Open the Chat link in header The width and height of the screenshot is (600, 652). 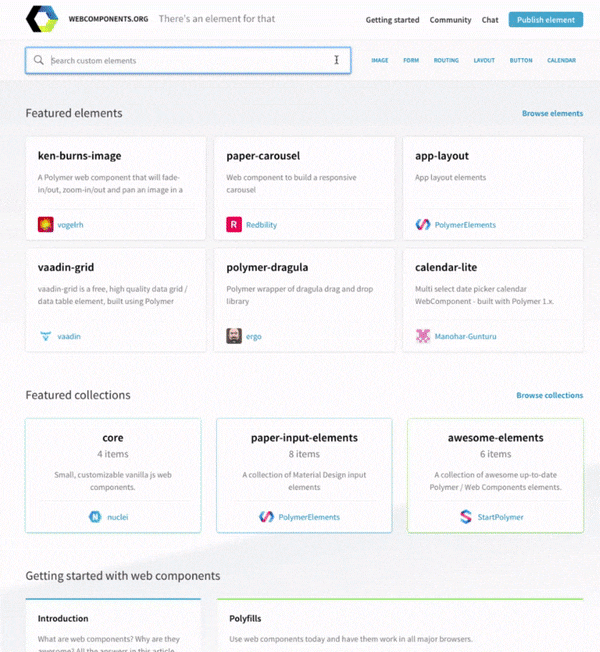[x=490, y=20]
